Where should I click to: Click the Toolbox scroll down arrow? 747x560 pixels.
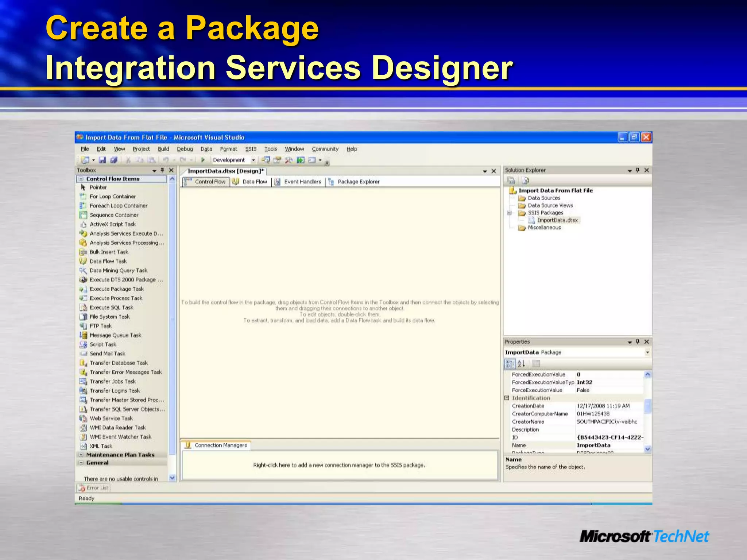coord(172,478)
